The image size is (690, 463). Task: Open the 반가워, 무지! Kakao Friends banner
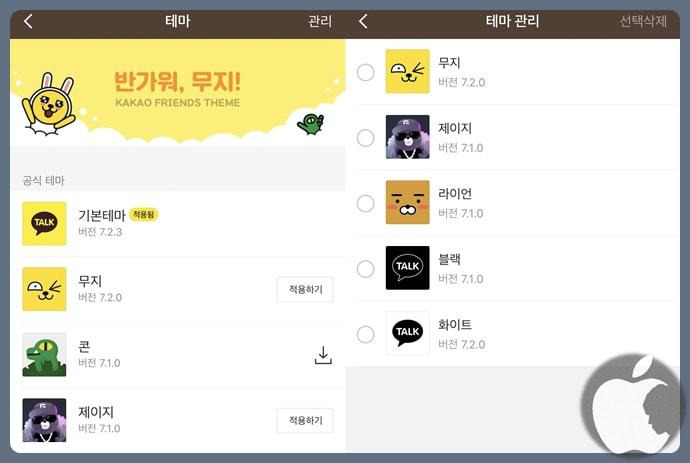tap(178, 92)
